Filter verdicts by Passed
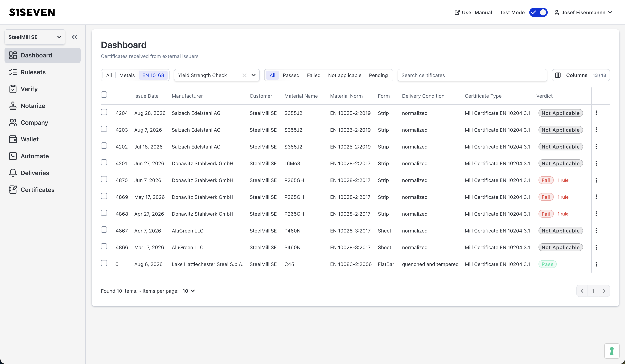The image size is (625, 364). pyautogui.click(x=291, y=75)
